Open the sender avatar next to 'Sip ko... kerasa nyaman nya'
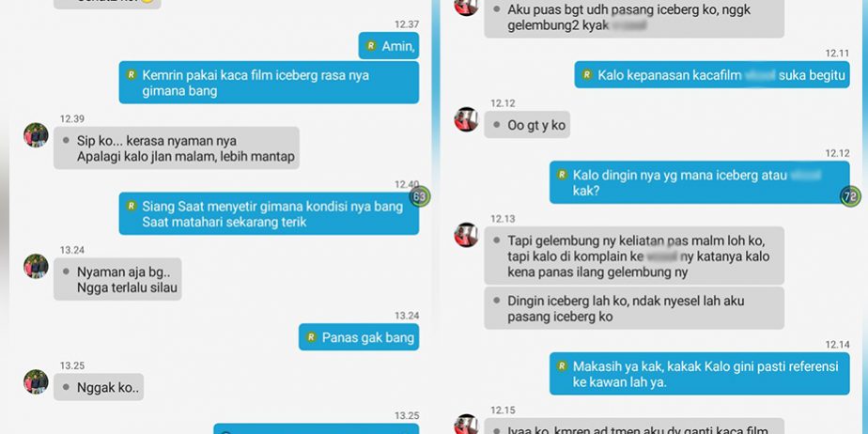 (36, 134)
